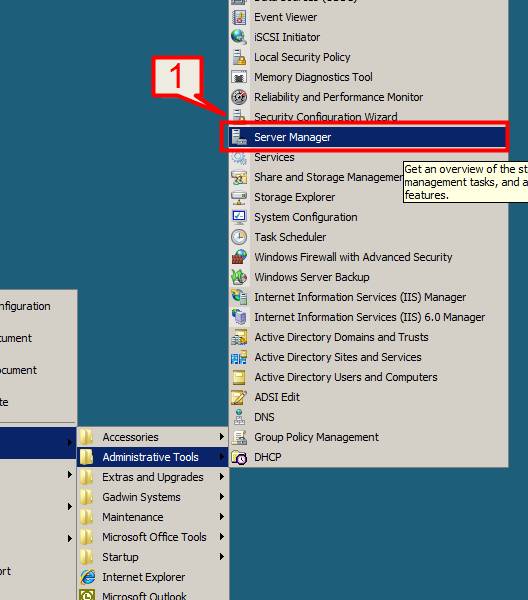Expand the Startup folder submenu arrow
The height and width of the screenshot is (600, 528).
pyautogui.click(x=222, y=557)
